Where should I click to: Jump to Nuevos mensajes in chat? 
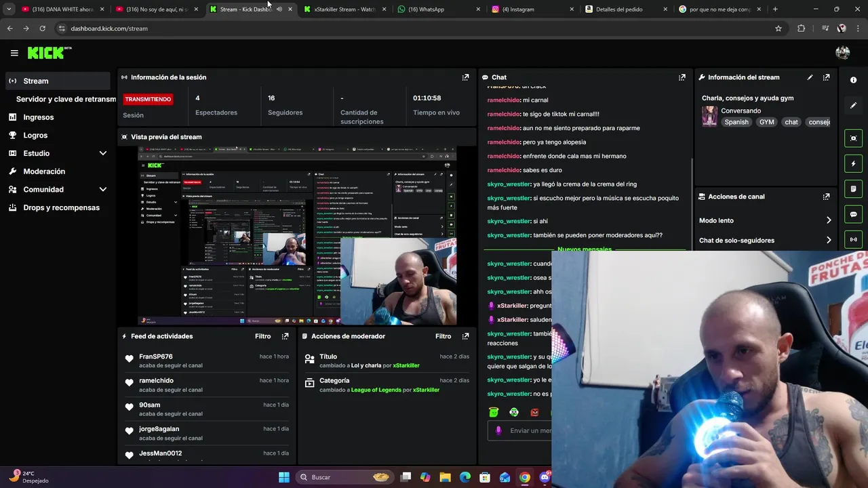[x=584, y=249]
